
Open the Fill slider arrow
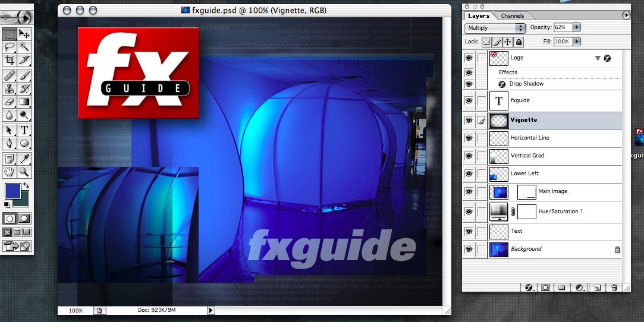(x=577, y=42)
